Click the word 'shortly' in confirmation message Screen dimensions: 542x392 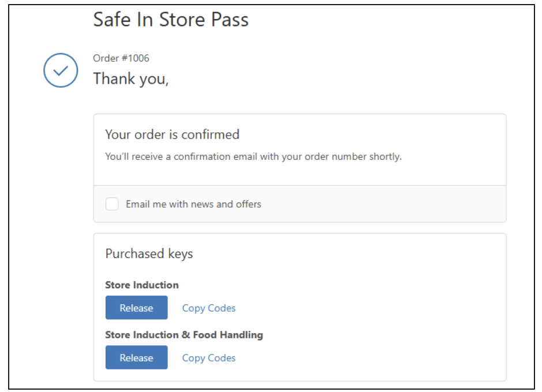pyautogui.click(x=385, y=156)
